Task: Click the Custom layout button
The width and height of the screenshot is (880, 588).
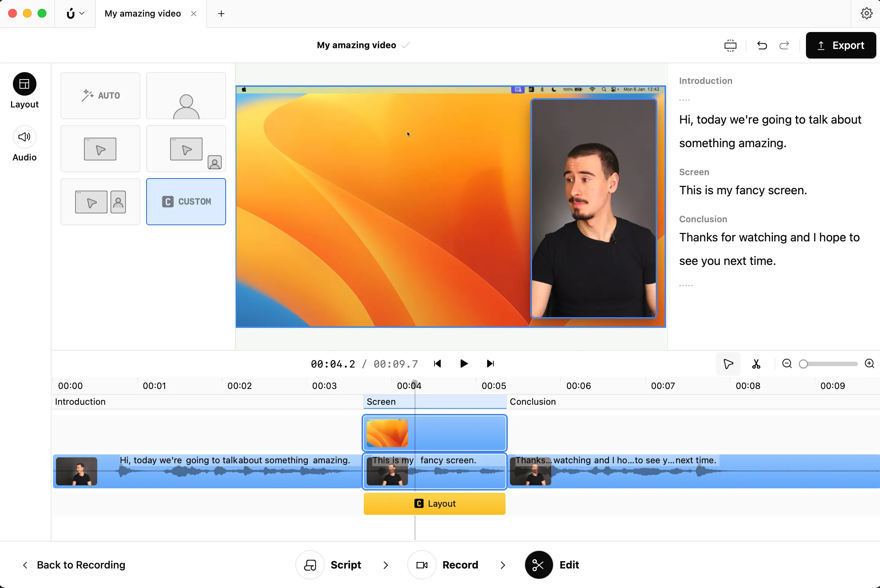Action: pyautogui.click(x=186, y=202)
